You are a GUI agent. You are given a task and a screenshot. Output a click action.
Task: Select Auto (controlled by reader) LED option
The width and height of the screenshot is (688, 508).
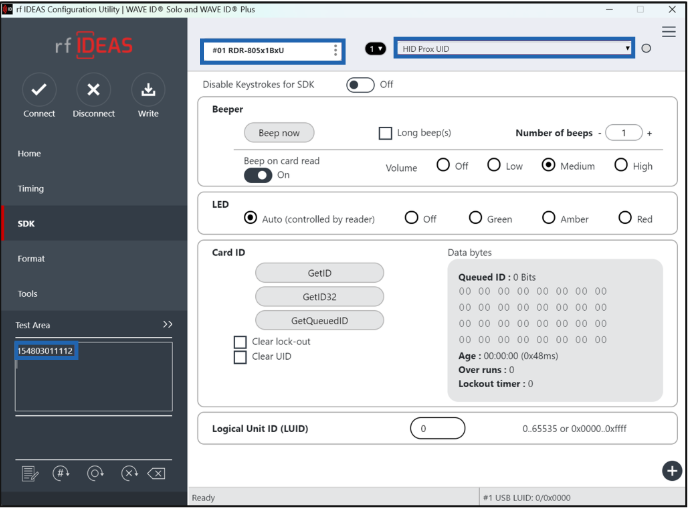point(250,218)
